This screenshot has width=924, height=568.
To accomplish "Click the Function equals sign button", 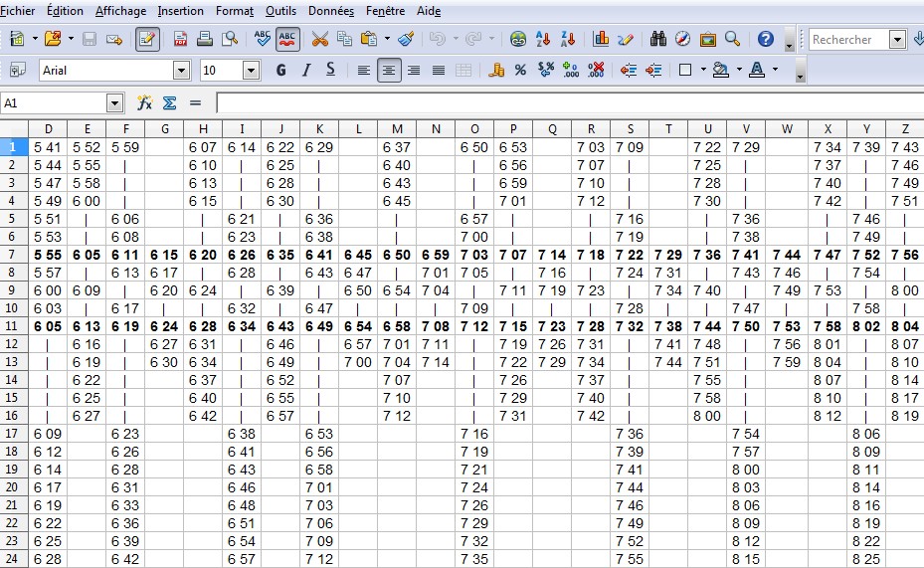I will click(195, 103).
